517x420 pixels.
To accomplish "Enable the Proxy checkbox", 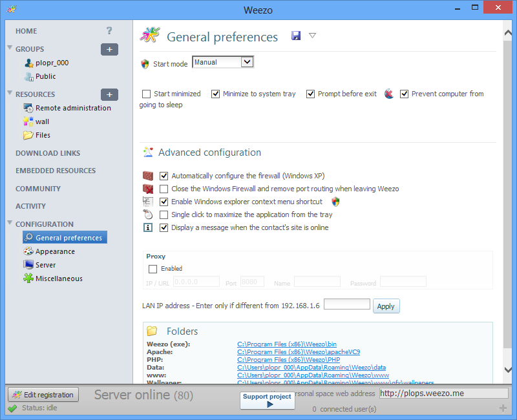I will tap(153, 269).
